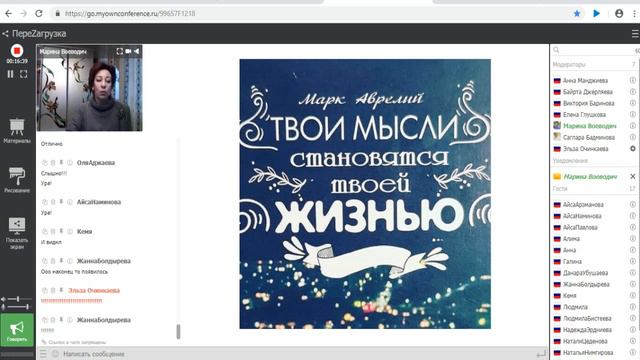The width and height of the screenshot is (640, 360).
Task: Click sender name Эльза Очиркаева in chat
Action: (x=94, y=291)
